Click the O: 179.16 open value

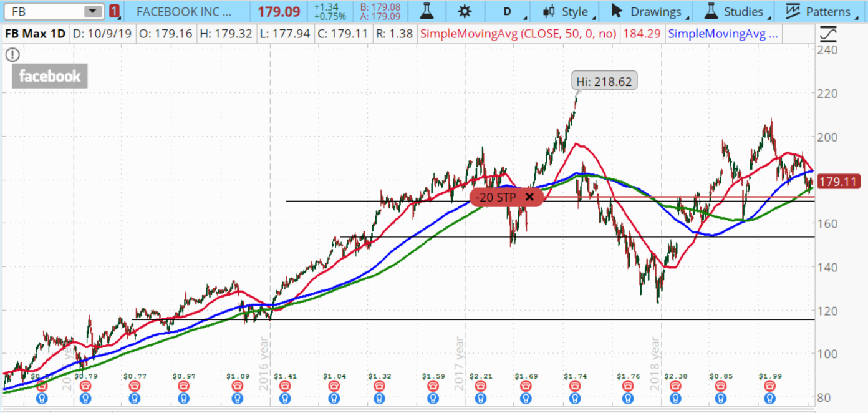tap(165, 34)
